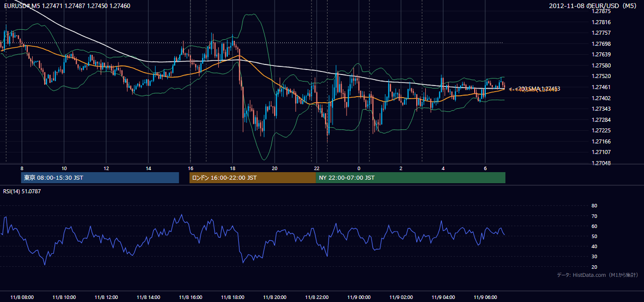Screen dimensions: 644x302
Task: Click price axis label 1.27580
Action: point(601,65)
